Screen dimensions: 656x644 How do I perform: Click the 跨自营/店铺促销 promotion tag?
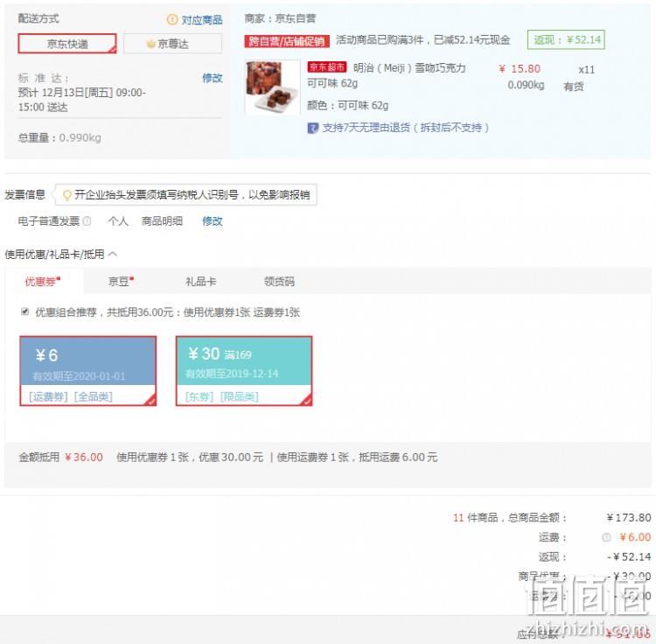[x=287, y=41]
